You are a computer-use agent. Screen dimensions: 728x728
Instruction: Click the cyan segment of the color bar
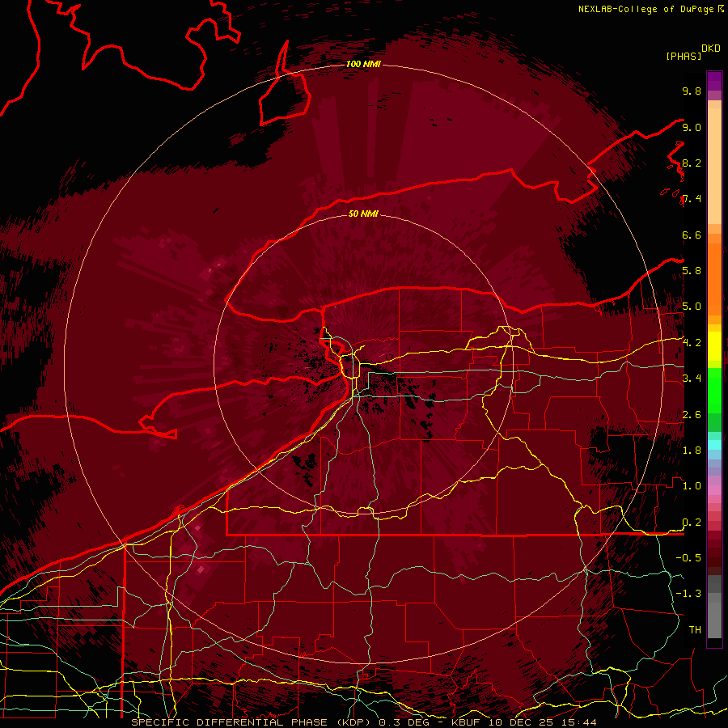714,445
